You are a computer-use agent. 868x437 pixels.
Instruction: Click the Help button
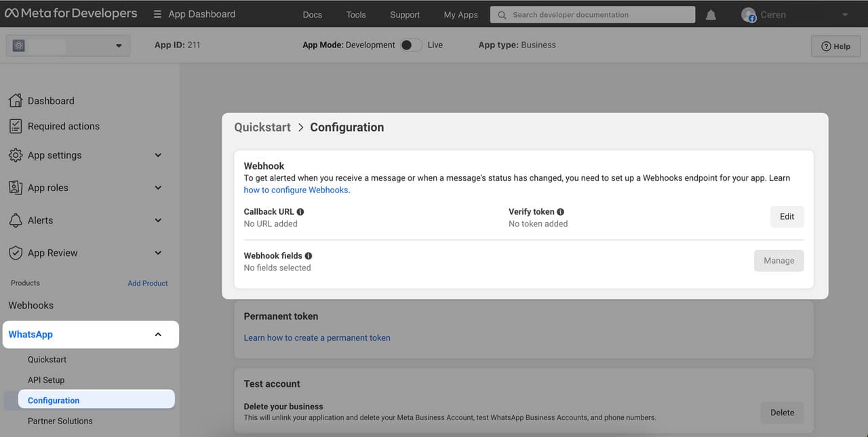835,46
